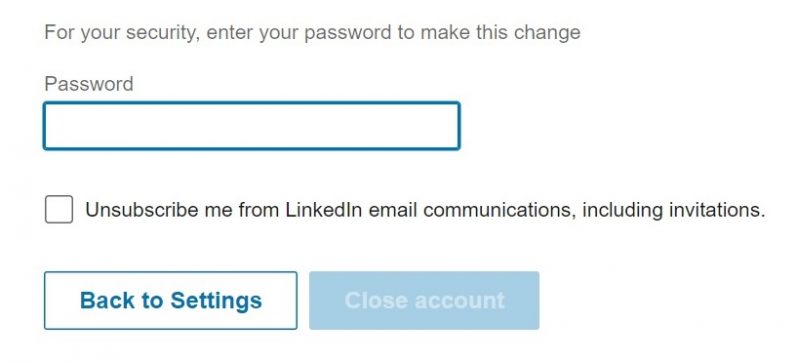Image resolution: width=796 pixels, height=363 pixels.
Task: Click the Password input field
Action: click(252, 126)
